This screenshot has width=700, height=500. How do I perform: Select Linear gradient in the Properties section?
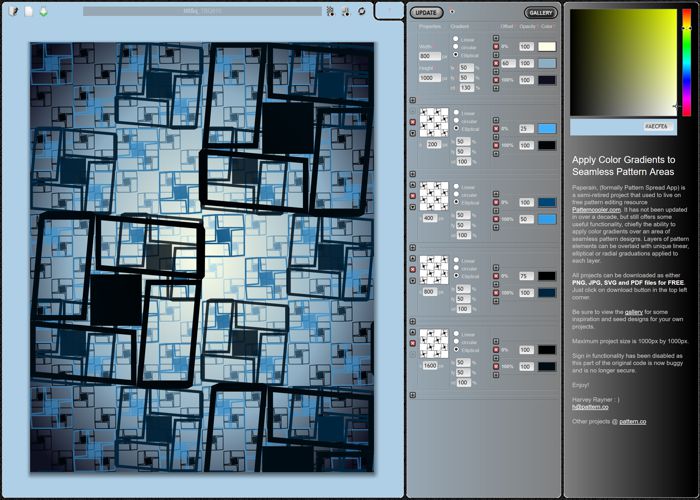pyautogui.click(x=456, y=39)
